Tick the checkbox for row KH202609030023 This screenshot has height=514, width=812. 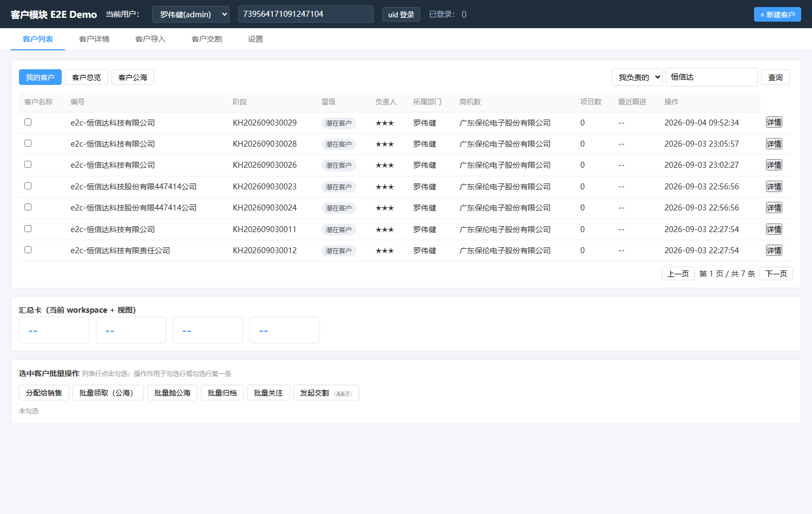coord(28,186)
